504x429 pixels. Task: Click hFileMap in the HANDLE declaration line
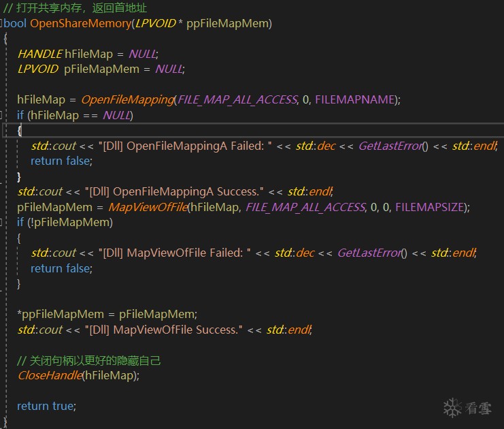(88, 54)
